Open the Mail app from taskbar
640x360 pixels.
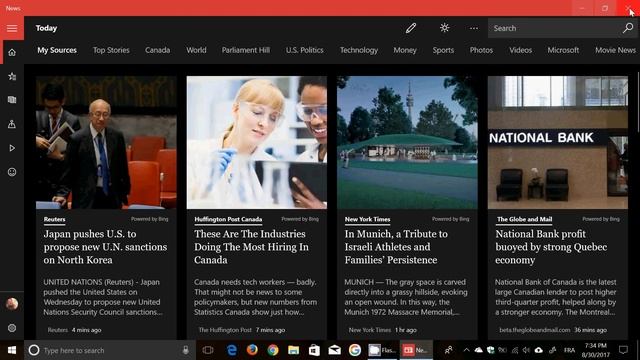pyautogui.click(x=334, y=350)
